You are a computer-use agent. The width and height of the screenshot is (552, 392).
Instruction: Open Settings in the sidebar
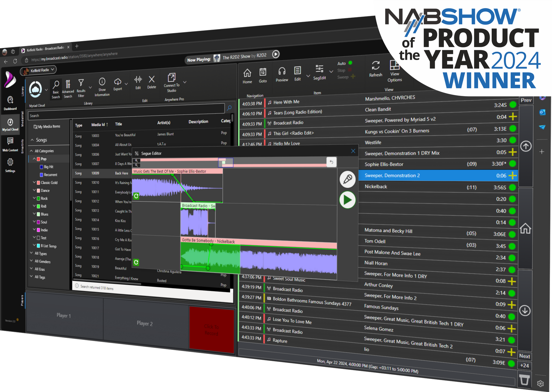pyautogui.click(x=10, y=165)
